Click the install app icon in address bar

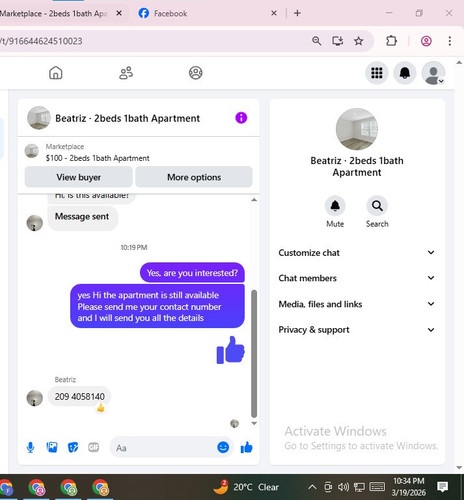click(337, 41)
